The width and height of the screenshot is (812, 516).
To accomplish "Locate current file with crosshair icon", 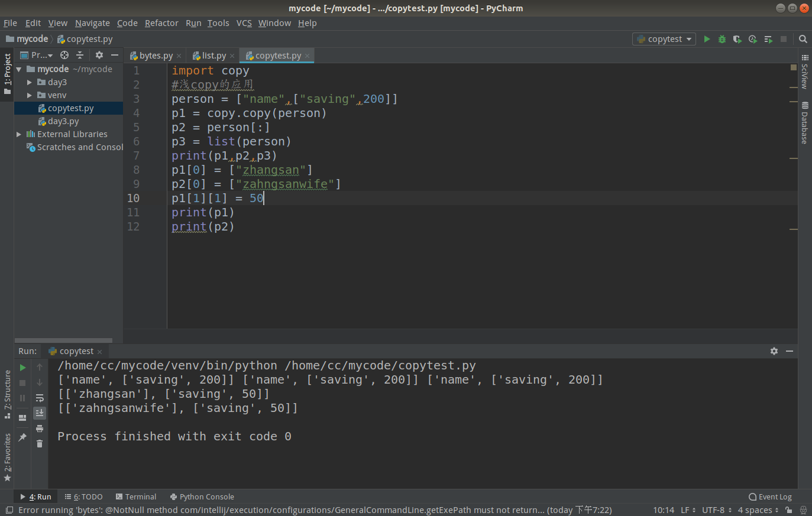I will 64,55.
